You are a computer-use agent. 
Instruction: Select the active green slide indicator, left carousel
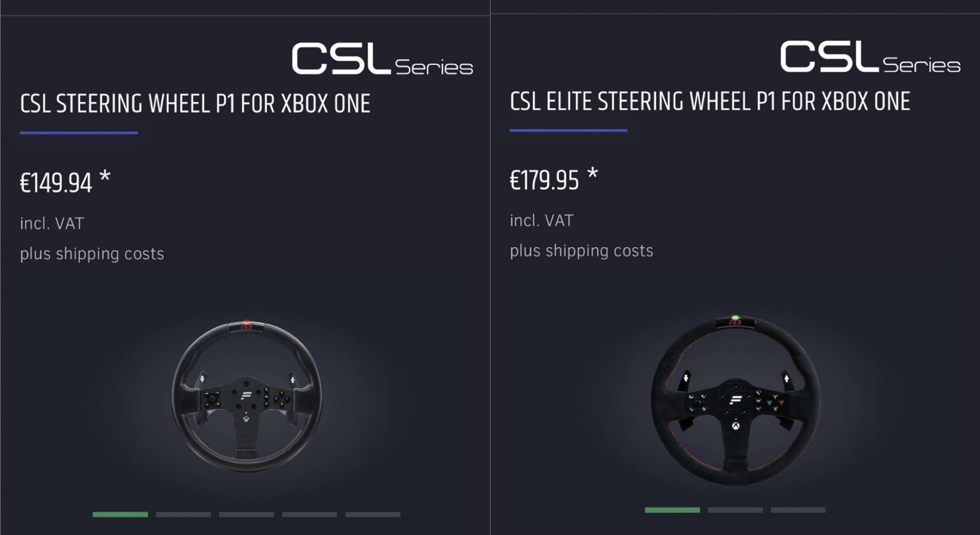click(x=120, y=514)
